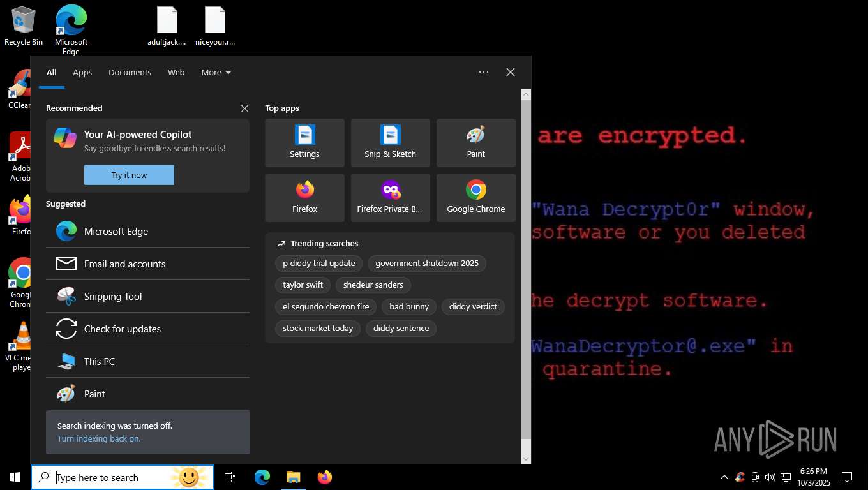Screen dimensions: 868x490
Task: Open Email and accounts suggestion
Action: tap(147, 264)
